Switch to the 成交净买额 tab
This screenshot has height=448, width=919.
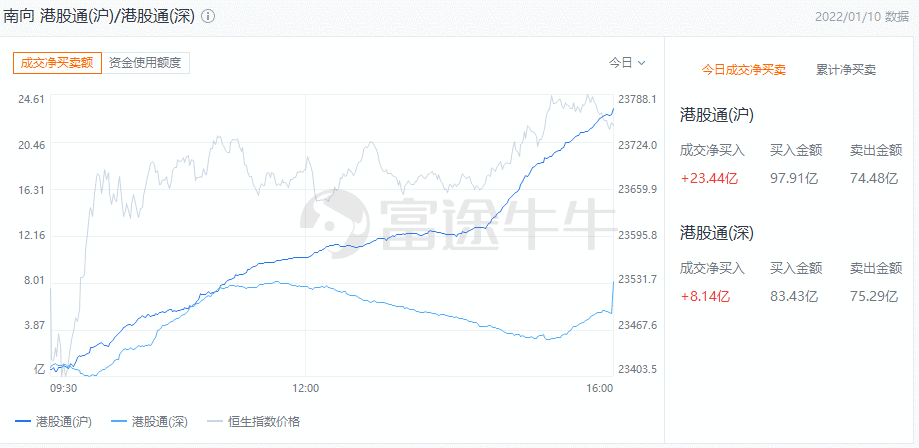tap(57, 62)
